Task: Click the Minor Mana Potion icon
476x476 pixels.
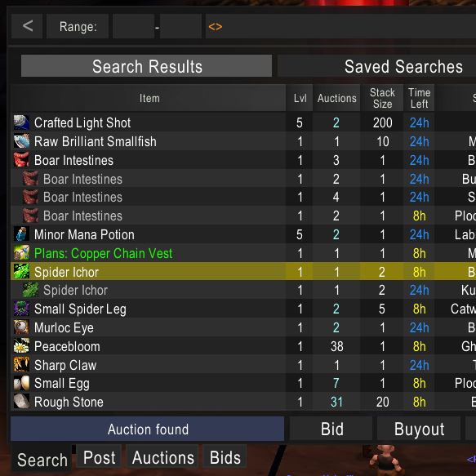Action: click(x=21, y=234)
